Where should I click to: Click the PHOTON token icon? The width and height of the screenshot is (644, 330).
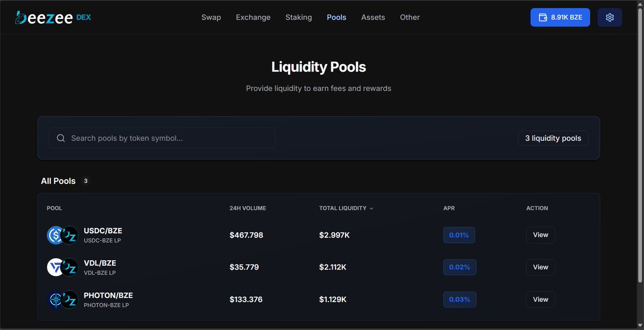tap(54, 299)
